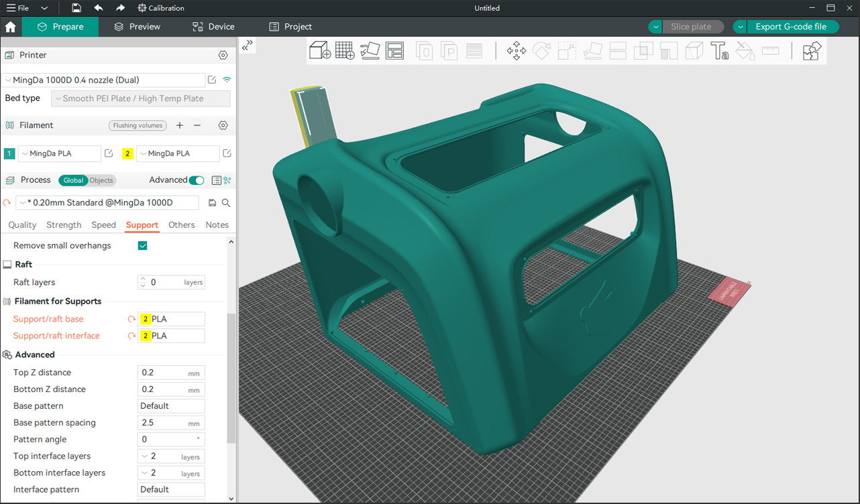
Task: Switch process scope to Objects
Action: click(101, 180)
